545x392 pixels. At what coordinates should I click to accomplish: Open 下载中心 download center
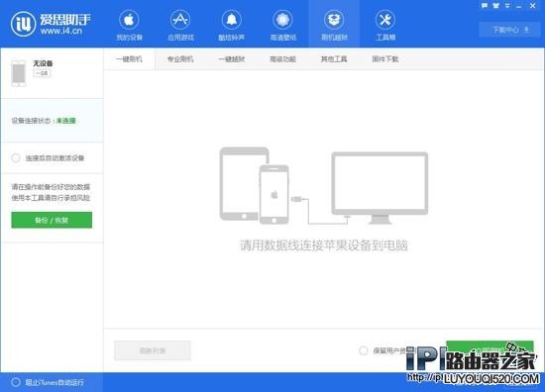tap(509, 30)
